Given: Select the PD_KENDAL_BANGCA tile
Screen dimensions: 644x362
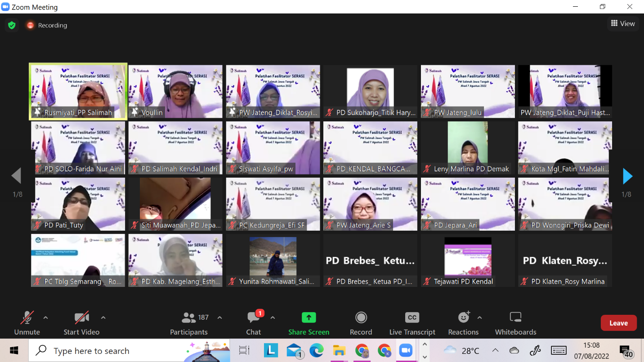Looking at the screenshot, I should pos(370,148).
